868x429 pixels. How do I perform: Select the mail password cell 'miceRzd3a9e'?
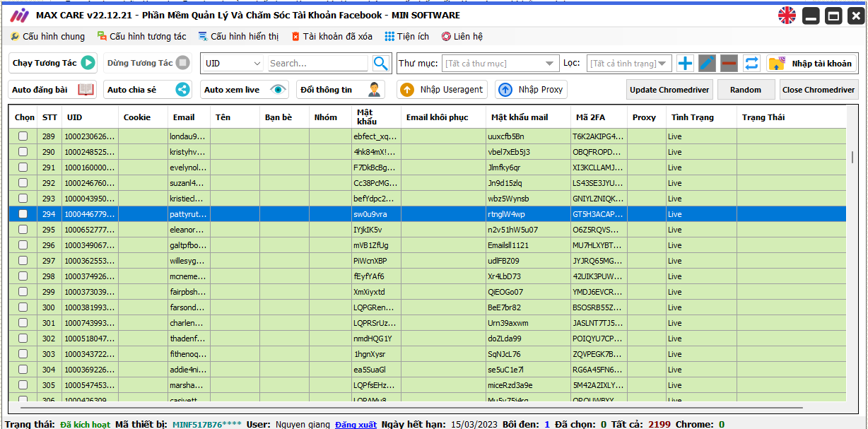[528, 385]
